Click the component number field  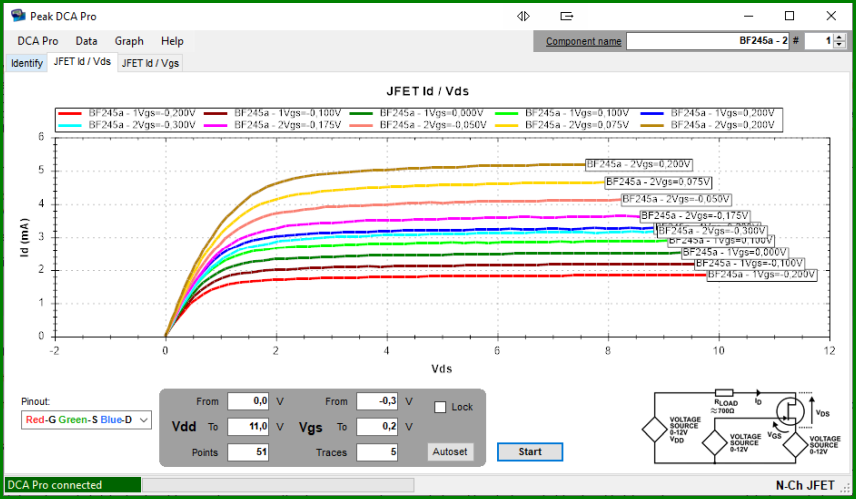(819, 41)
